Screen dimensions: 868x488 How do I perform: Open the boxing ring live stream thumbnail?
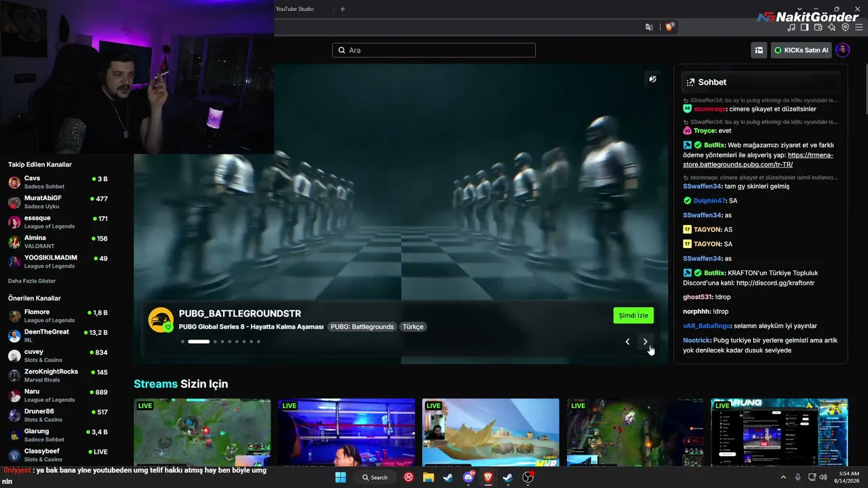347,432
